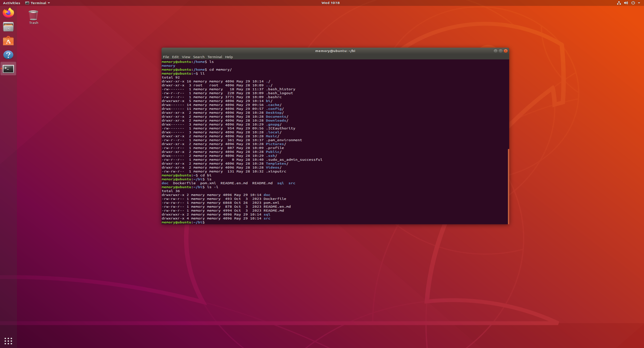Screen dimensions: 644x348
Task: Click the sql directory in ls -l listing
Action: (x=267, y=215)
